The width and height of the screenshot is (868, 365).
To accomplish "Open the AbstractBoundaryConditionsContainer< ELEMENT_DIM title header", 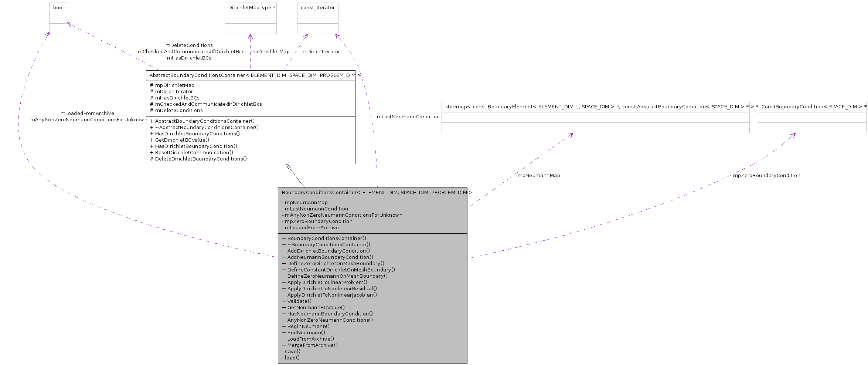I will click(251, 75).
